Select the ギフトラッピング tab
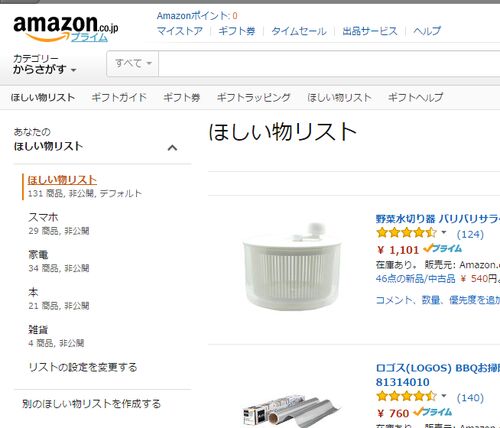Screen dimensions: 500x428 [254, 97]
